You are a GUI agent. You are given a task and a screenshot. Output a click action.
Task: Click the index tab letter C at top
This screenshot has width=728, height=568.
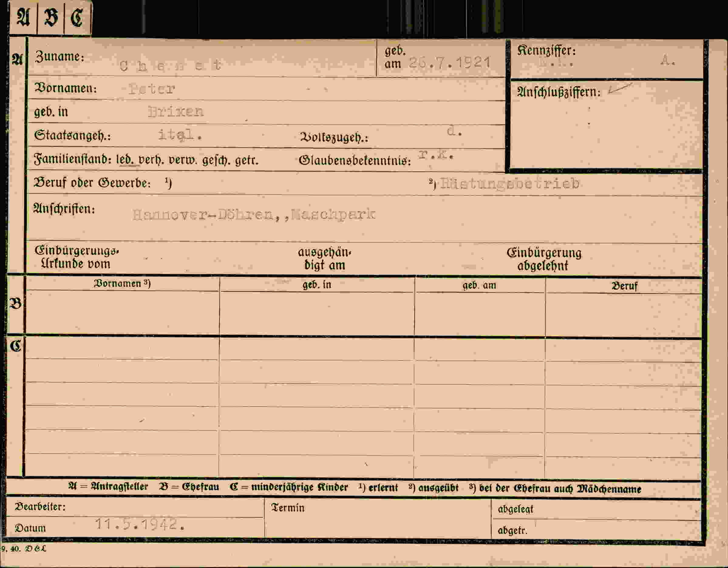coord(76,18)
